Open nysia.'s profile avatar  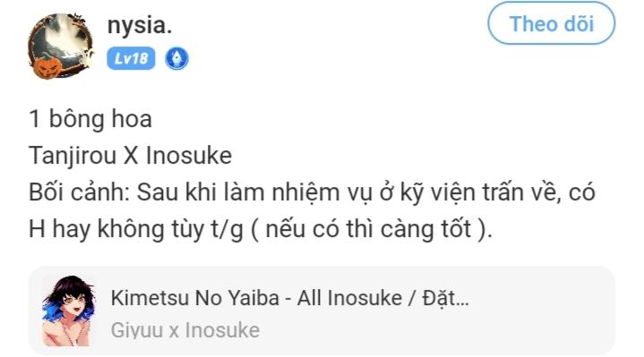[x=61, y=46]
